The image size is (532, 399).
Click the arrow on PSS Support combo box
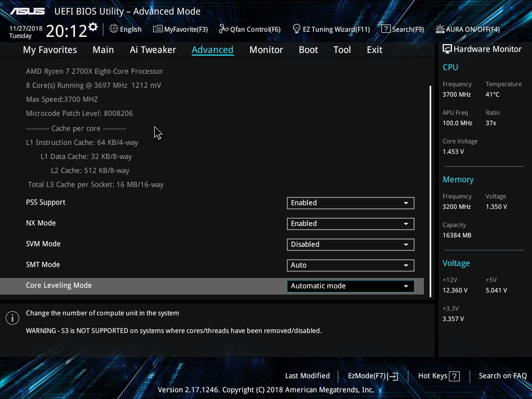[x=406, y=203]
